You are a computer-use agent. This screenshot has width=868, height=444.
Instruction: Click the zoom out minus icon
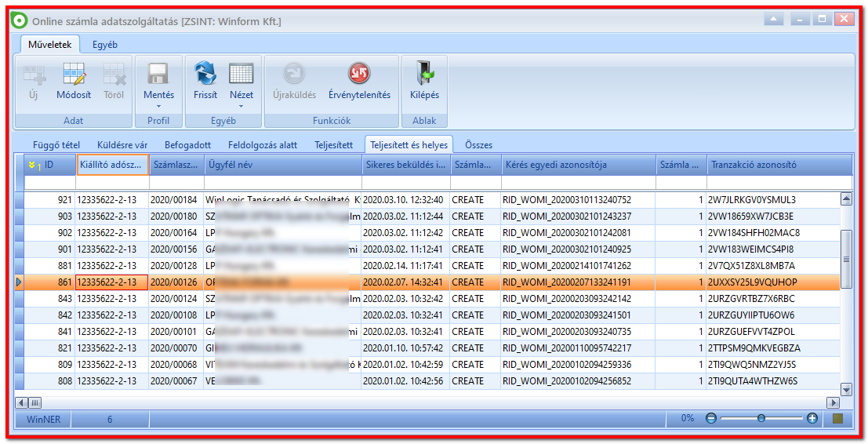711,419
